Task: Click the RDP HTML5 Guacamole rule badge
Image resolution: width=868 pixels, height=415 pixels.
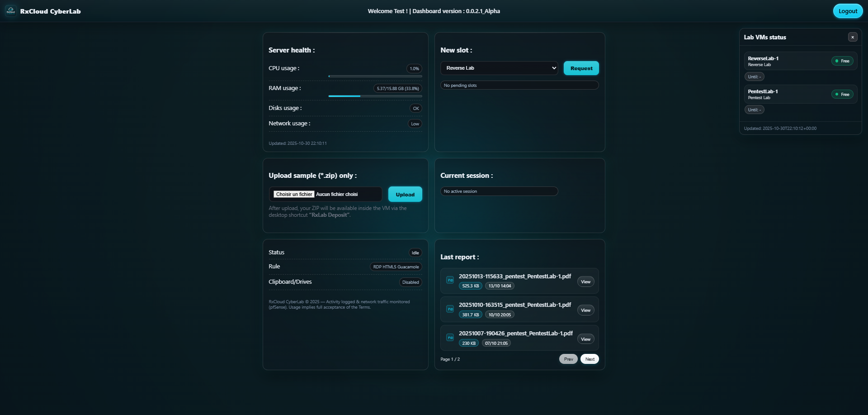Action: tap(396, 267)
